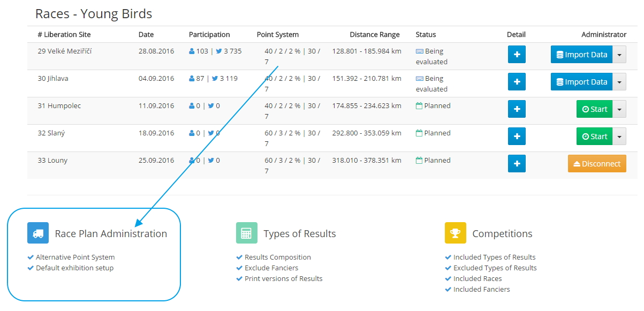Click the Date column header
The image size is (644, 311).
pyautogui.click(x=146, y=35)
